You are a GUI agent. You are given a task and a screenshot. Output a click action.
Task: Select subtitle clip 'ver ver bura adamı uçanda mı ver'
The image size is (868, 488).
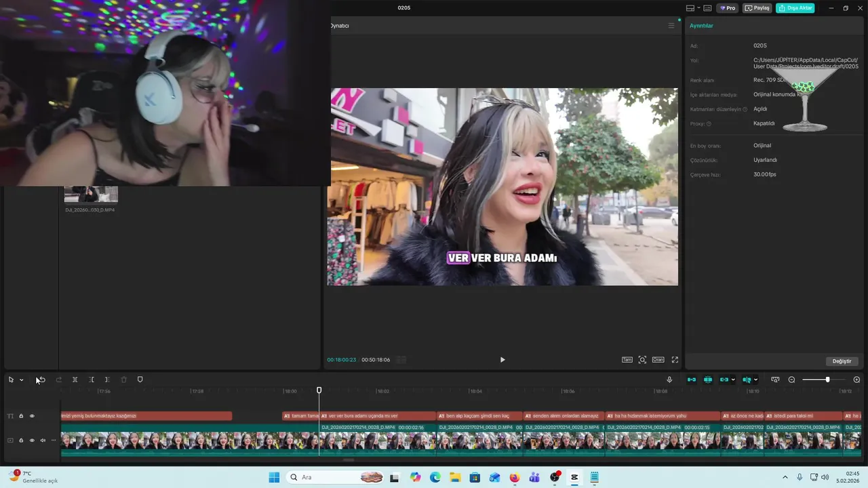pyautogui.click(x=377, y=416)
